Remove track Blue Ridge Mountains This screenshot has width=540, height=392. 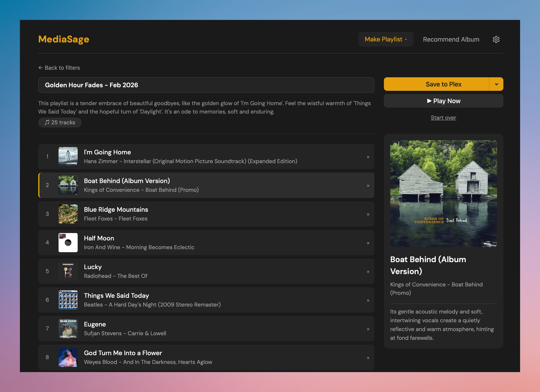(368, 214)
